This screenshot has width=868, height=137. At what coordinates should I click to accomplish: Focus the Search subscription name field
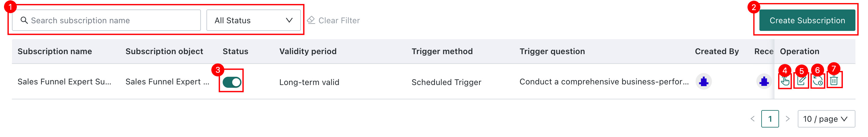[106, 20]
